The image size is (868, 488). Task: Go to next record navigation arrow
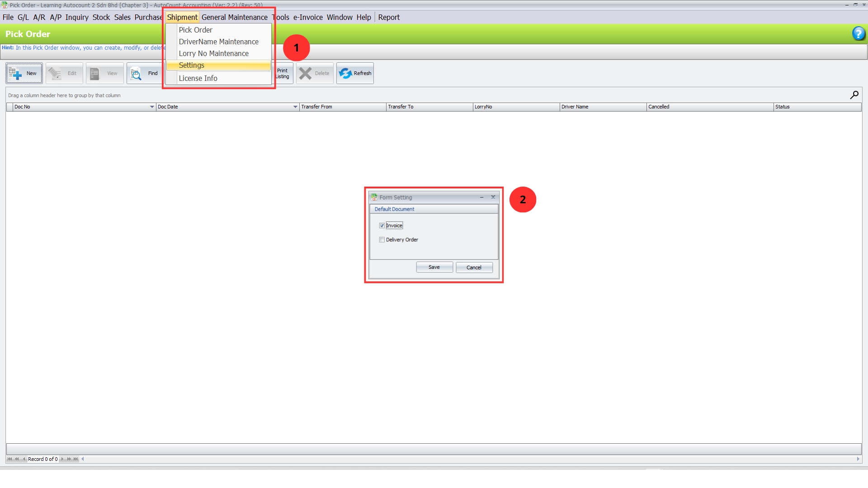coord(62,459)
